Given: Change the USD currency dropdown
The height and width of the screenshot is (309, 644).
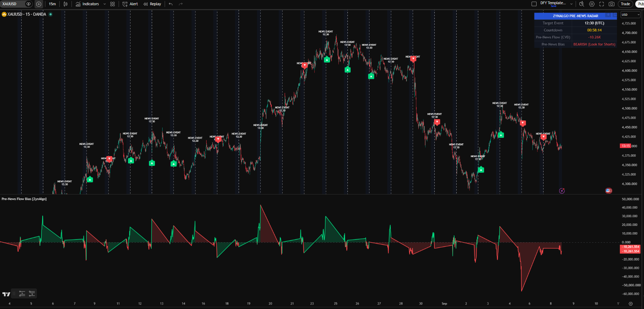Looking at the screenshot, I should coord(631,15).
